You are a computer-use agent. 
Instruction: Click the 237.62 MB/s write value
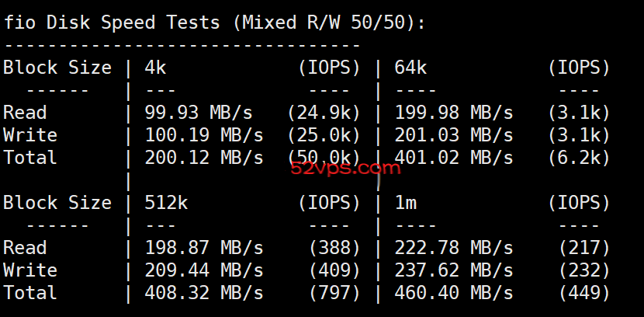tap(454, 270)
